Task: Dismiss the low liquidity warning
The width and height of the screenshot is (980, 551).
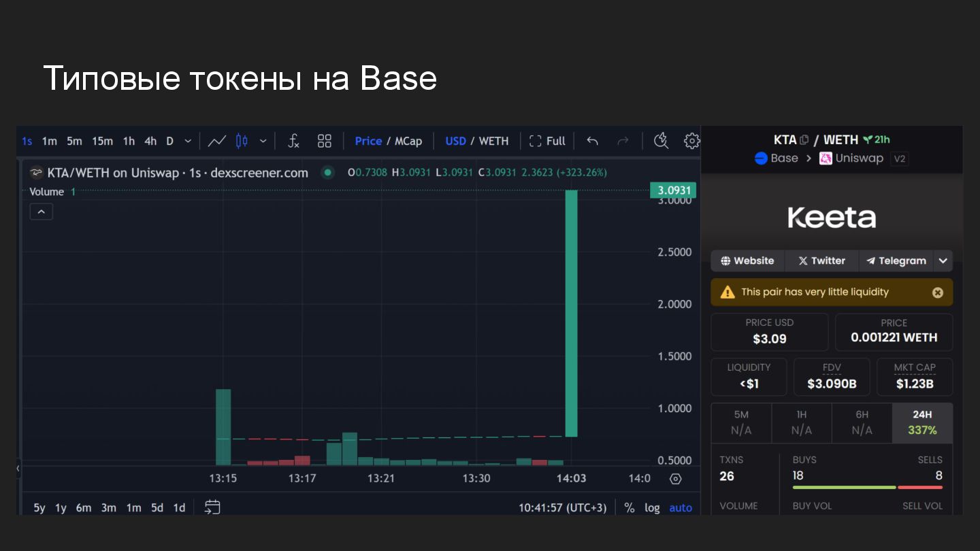Action: [x=938, y=293]
